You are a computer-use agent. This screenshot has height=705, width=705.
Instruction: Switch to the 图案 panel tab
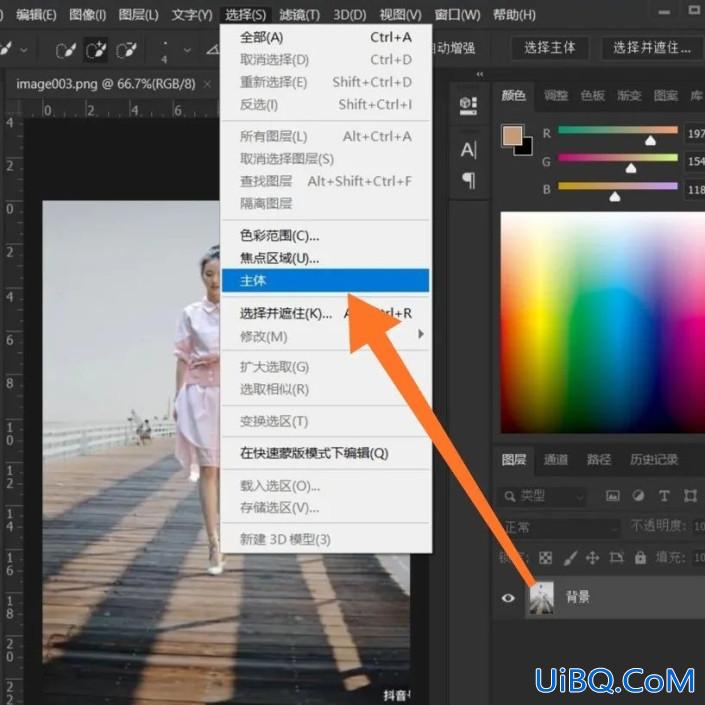tap(665, 95)
